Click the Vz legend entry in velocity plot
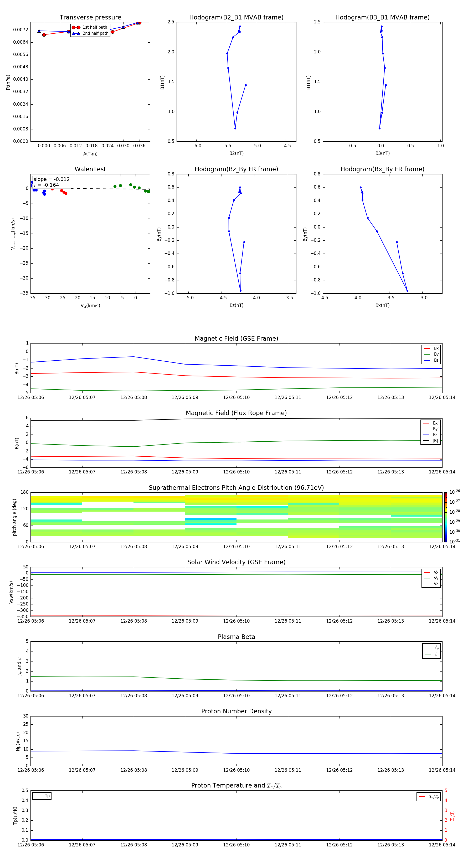This screenshot has width=473, height=868. point(431,584)
